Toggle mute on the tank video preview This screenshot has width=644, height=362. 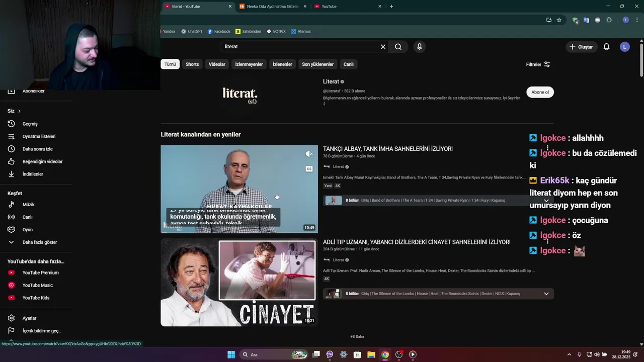(309, 154)
